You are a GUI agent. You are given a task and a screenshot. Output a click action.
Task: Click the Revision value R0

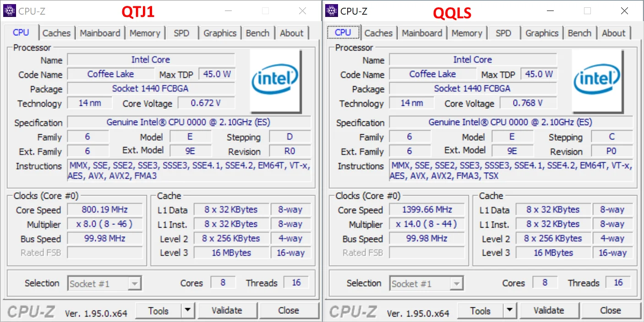tap(290, 151)
